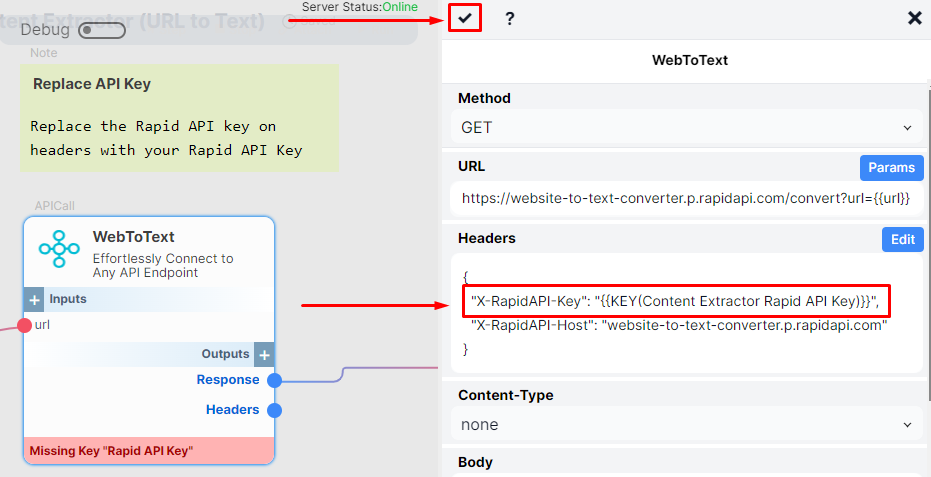The image size is (931, 477).
Task: Click the Edit button for Headers
Action: pyautogui.click(x=902, y=239)
